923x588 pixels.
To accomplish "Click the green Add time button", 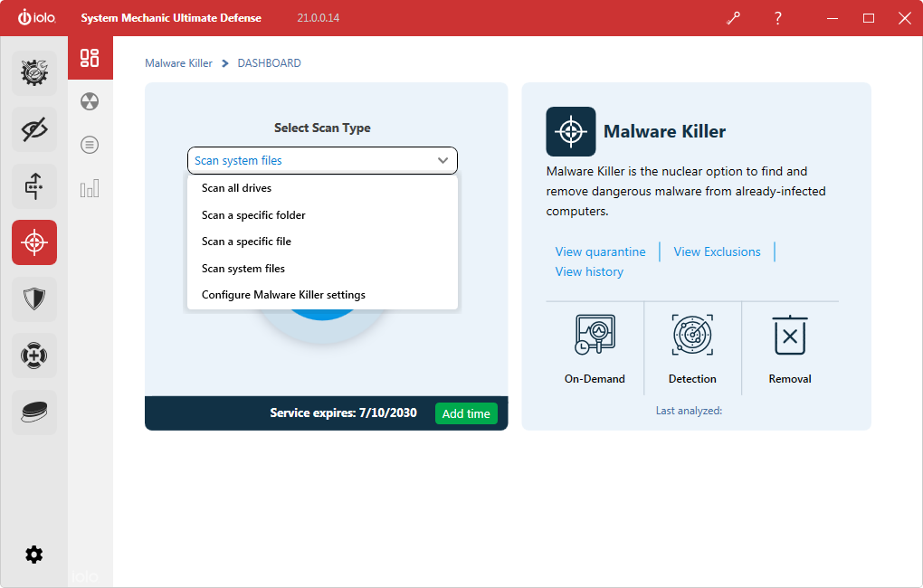I will [466, 413].
